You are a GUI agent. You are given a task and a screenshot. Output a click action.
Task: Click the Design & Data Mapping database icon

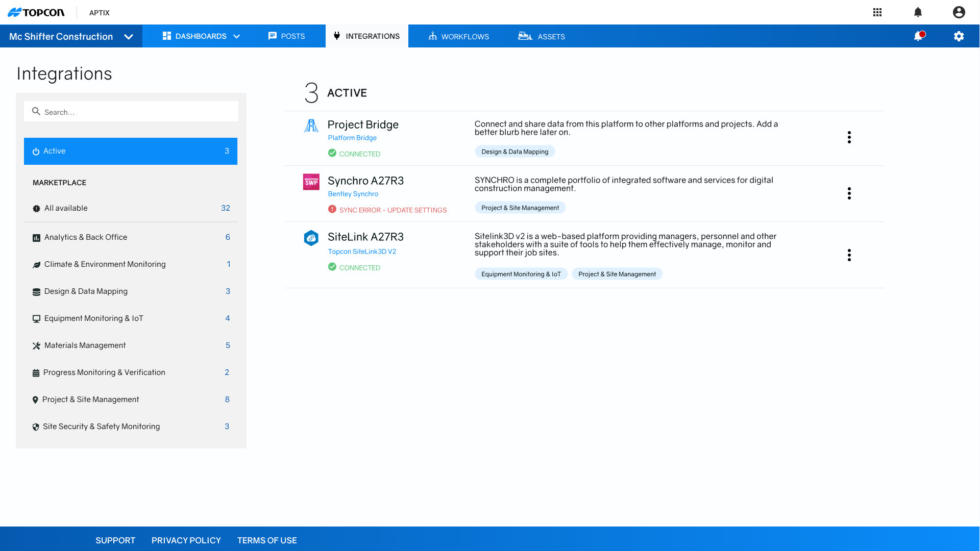tap(36, 292)
